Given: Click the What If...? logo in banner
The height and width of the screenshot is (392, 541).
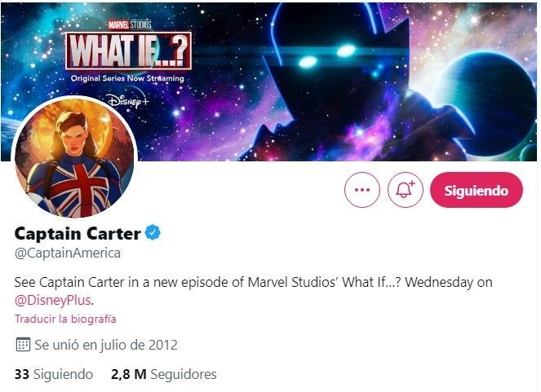Looking at the screenshot, I should point(131,51).
